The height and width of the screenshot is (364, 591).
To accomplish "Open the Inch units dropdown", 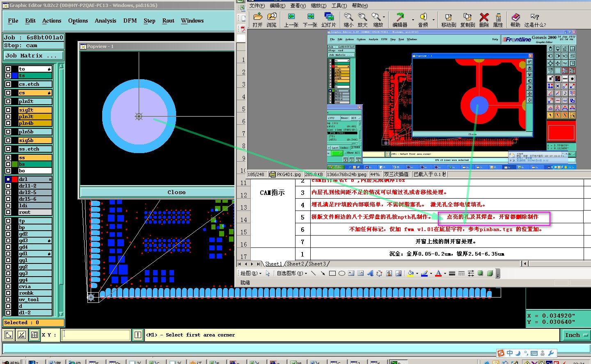I will coord(576,335).
